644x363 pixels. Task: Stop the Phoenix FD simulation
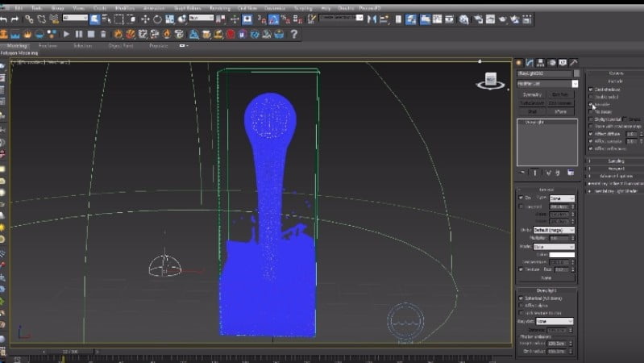(x=91, y=34)
